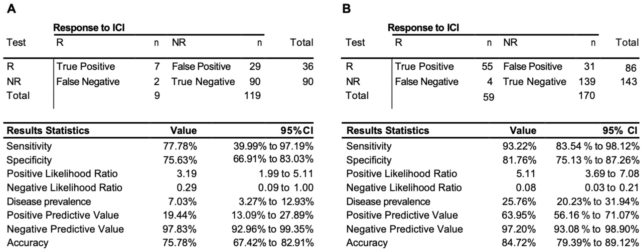Click Negative Predictive Value 97.83%
Image resolution: width=644 pixels, height=252 pixels.
pos(179,229)
